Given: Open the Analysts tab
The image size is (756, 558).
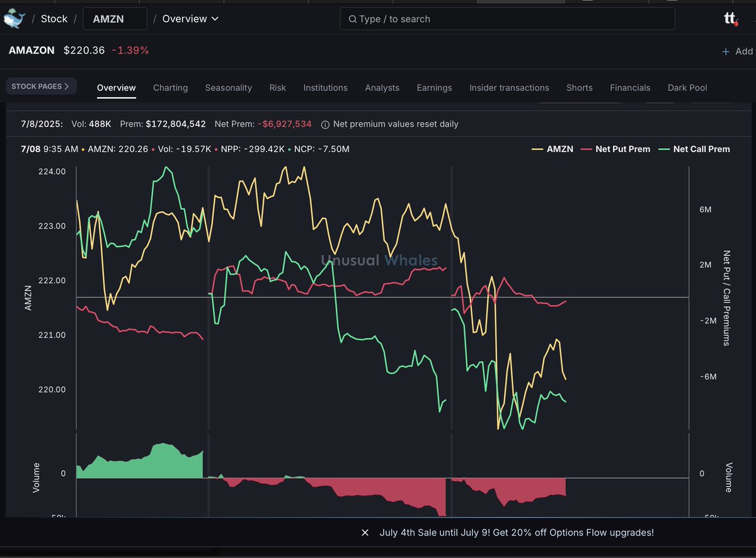Looking at the screenshot, I should coord(382,88).
